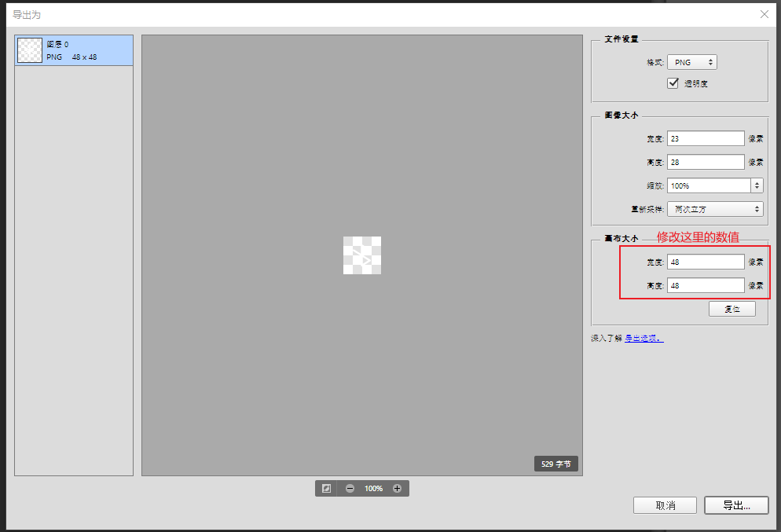Screen dimensions: 781x532
Task: Click the 画布大小 高度 field showing 48
Action: click(x=706, y=285)
